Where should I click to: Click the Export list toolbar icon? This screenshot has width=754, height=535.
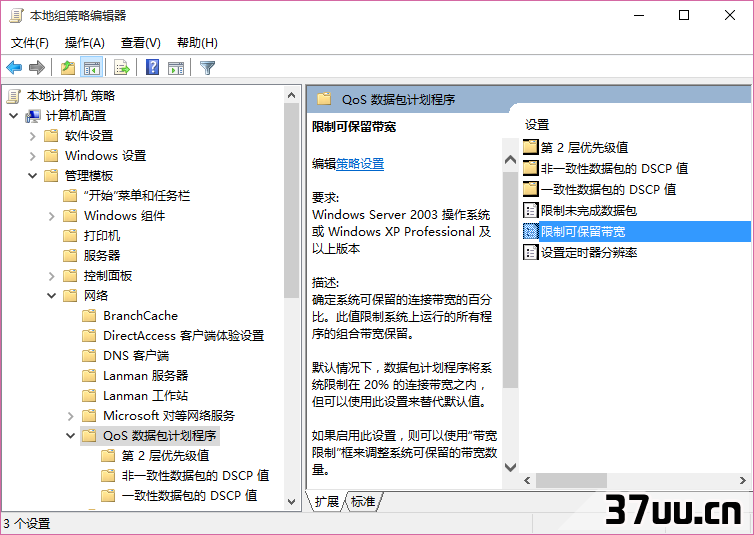pyautogui.click(x=122, y=68)
